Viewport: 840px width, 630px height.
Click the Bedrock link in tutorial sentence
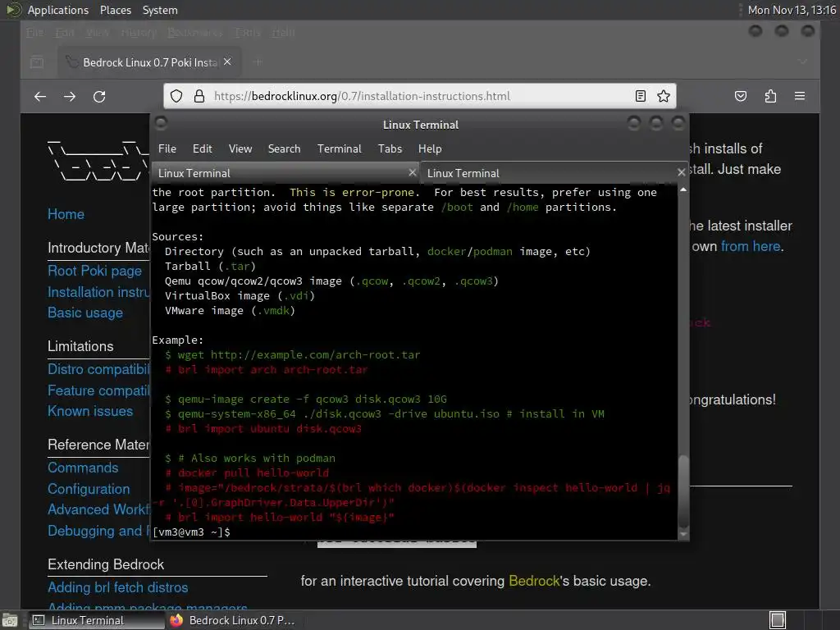point(534,582)
